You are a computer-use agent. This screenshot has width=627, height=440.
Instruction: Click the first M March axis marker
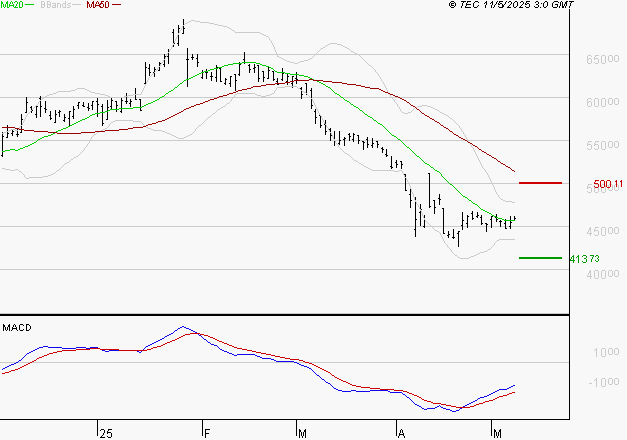(302, 434)
